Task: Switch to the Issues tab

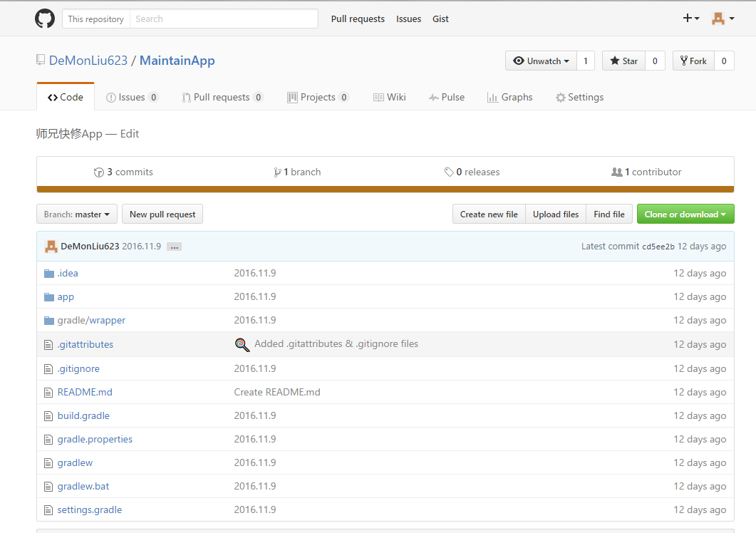Action: tap(132, 98)
